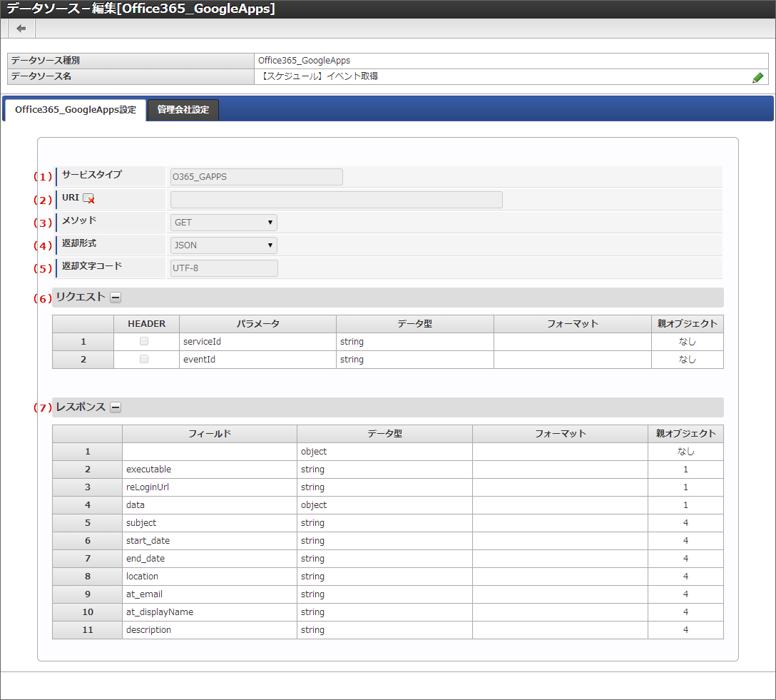The height and width of the screenshot is (700, 776).
Task: Collapse the リクエスト section
Action: click(x=116, y=298)
